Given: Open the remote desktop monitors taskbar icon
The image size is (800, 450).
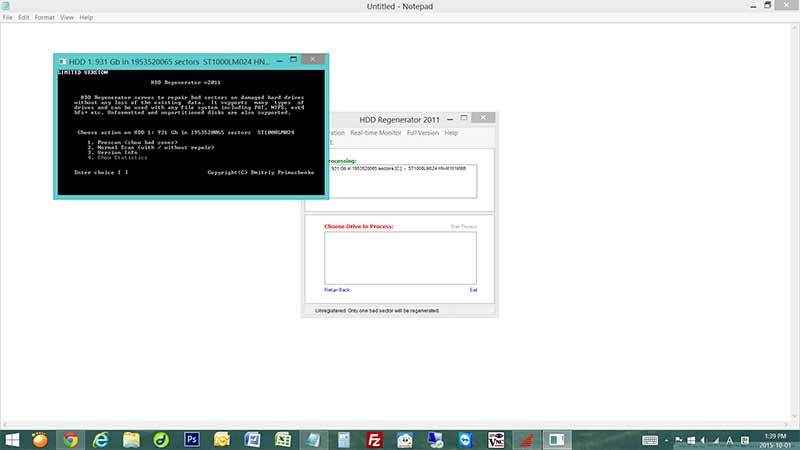Looking at the screenshot, I should point(435,440).
